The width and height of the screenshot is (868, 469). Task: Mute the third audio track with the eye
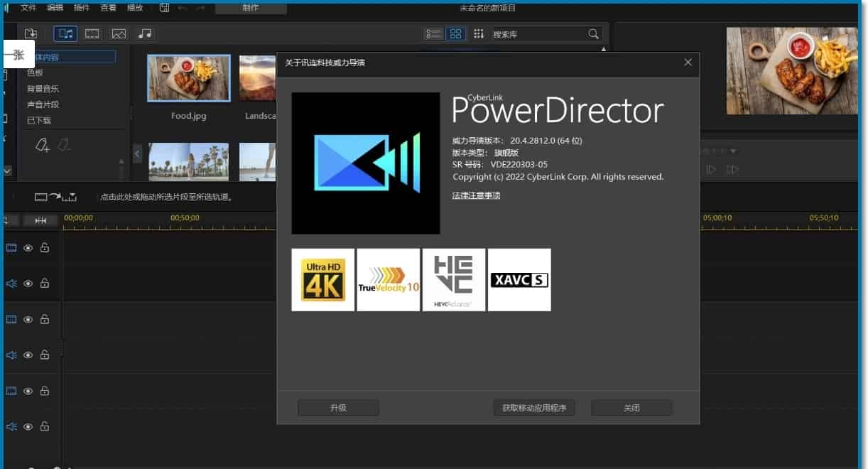(28, 426)
